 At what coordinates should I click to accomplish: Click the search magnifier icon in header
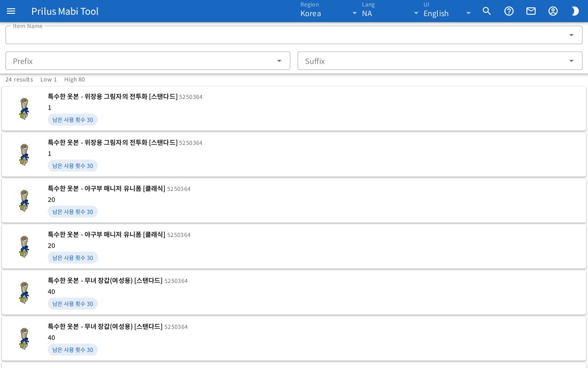click(x=487, y=11)
